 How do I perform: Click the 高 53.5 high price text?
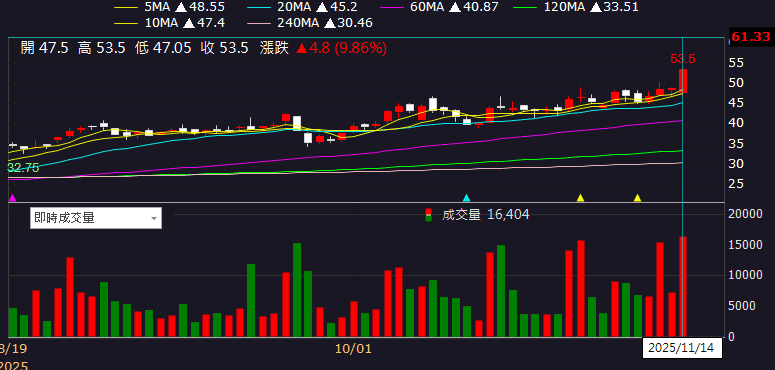click(x=101, y=48)
